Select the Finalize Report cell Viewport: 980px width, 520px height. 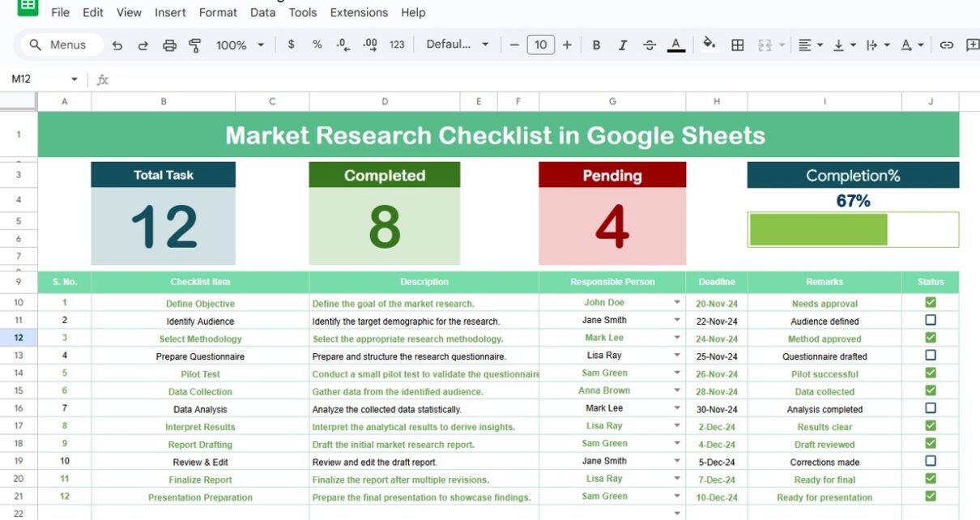(200, 480)
